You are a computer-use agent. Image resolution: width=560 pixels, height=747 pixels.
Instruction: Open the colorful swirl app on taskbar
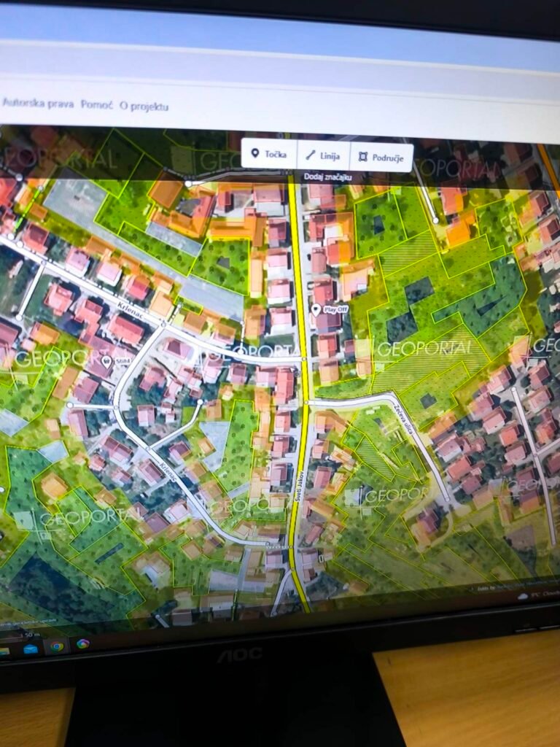point(83,643)
